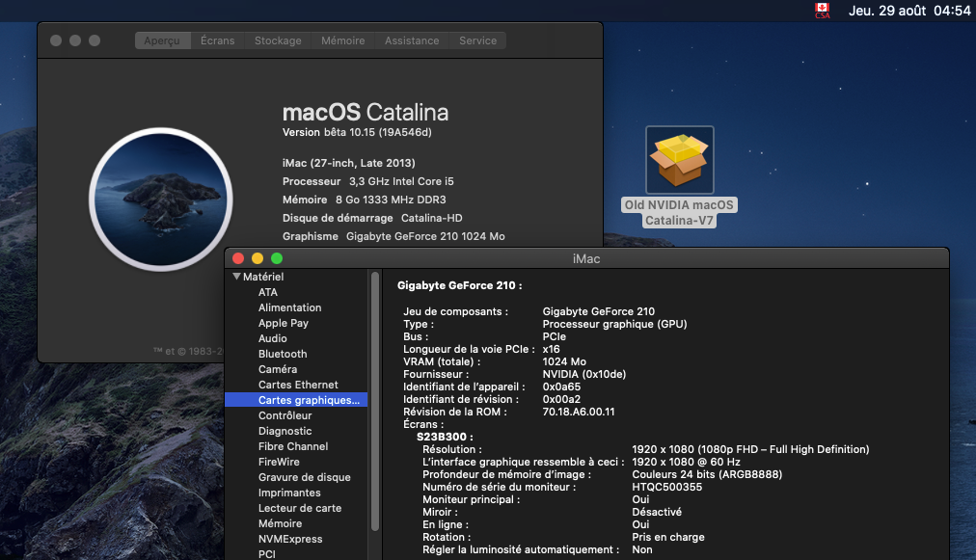Select Audio in the hardware list

pyautogui.click(x=273, y=338)
